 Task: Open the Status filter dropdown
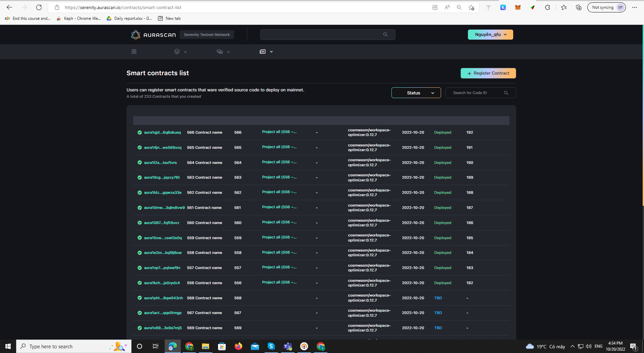pyautogui.click(x=416, y=93)
